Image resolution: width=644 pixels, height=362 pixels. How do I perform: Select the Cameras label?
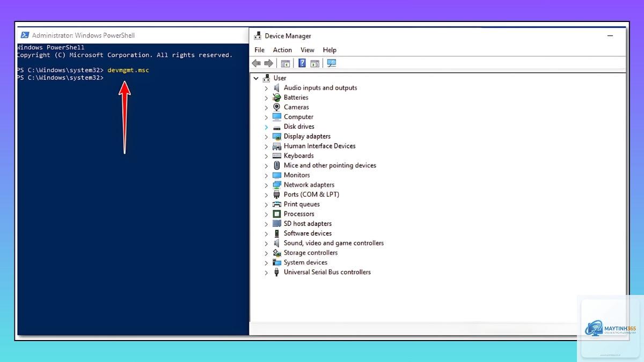296,107
